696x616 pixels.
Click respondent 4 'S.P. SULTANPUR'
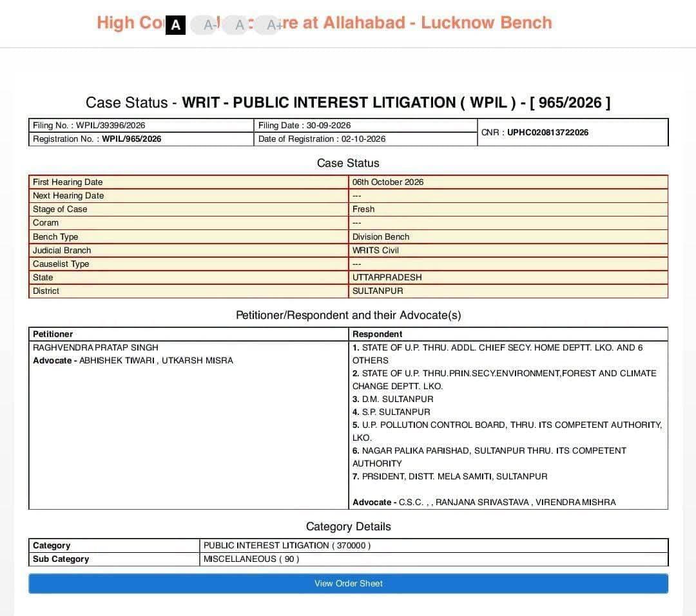pos(391,412)
